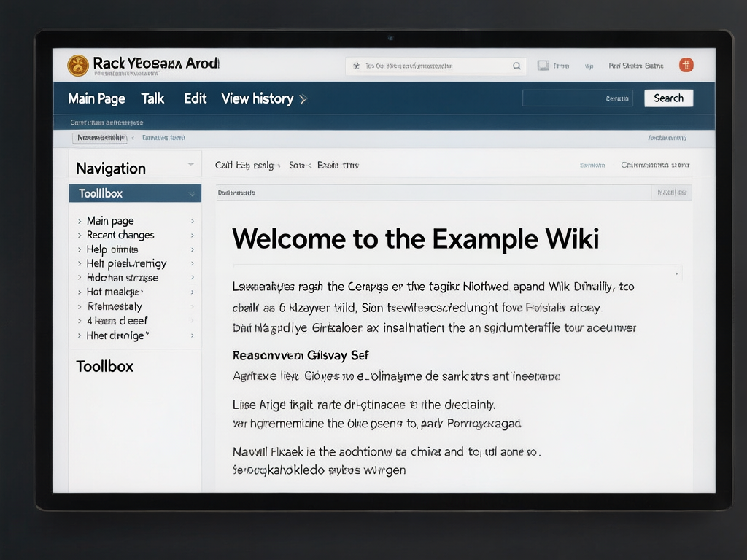Screen dimensions: 747x560
Task: Click the round orange wiki logo
Action: tap(77, 65)
